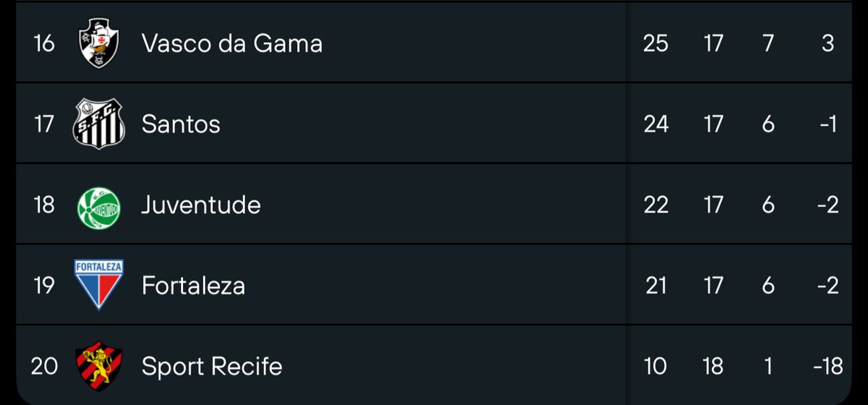The image size is (868, 405).
Task: Click Vasco da Gama's 25 value
Action: click(x=655, y=43)
